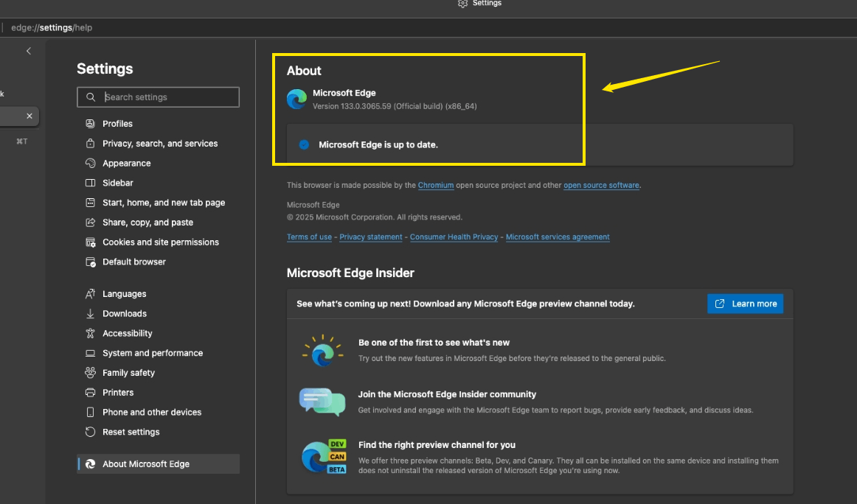Click the Cookies and site permissions icon

(x=90, y=242)
